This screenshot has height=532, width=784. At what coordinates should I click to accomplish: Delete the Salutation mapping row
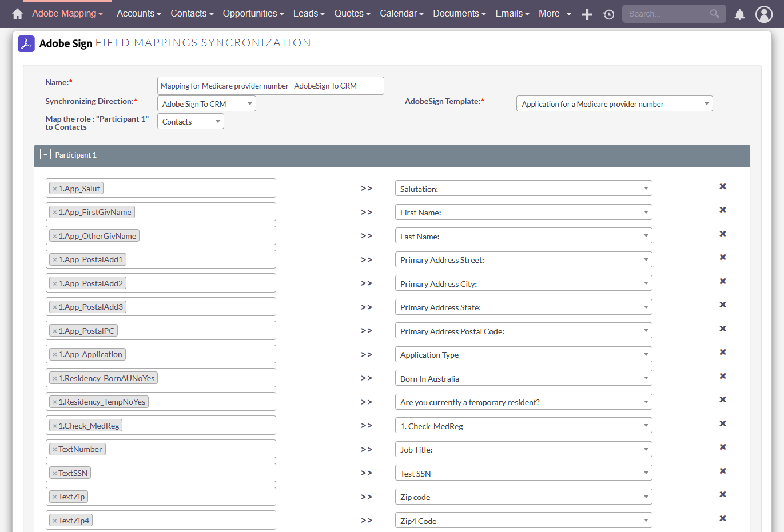coord(722,187)
